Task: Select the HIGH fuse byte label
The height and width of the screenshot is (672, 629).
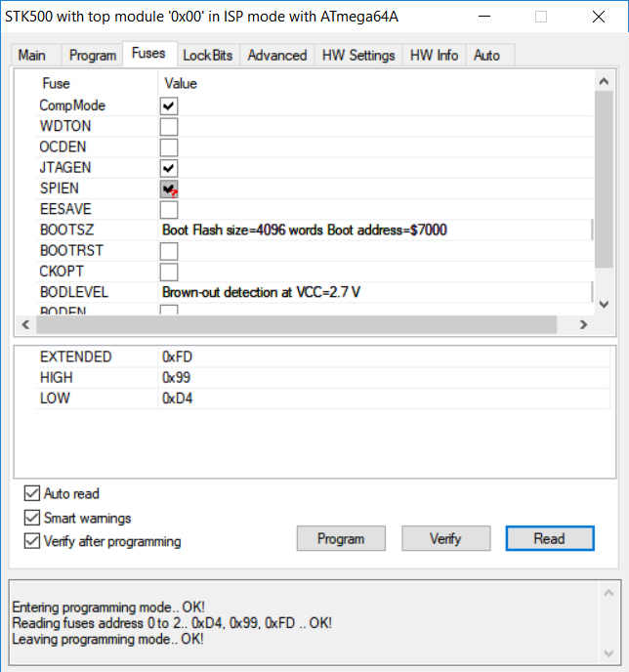Action: click(x=57, y=378)
